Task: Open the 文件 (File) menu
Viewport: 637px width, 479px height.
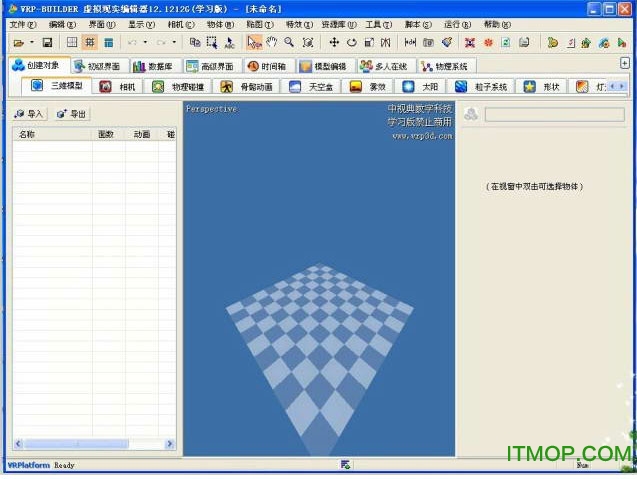Action: click(20, 24)
